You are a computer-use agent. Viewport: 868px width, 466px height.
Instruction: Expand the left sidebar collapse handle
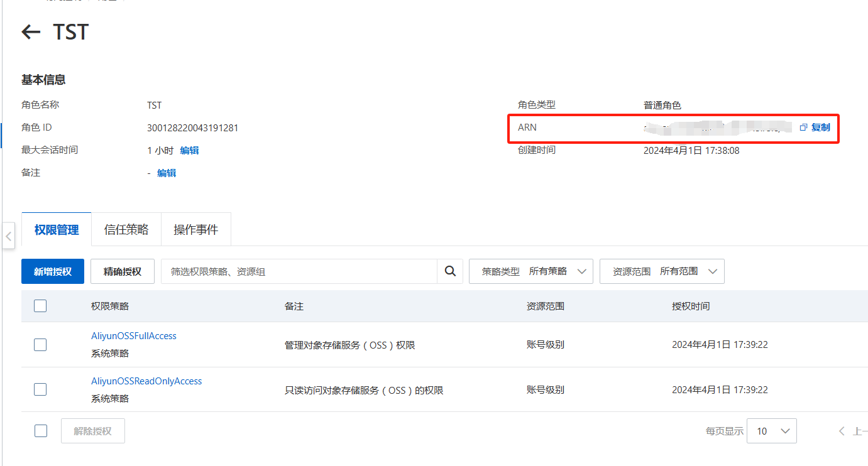tap(8, 236)
